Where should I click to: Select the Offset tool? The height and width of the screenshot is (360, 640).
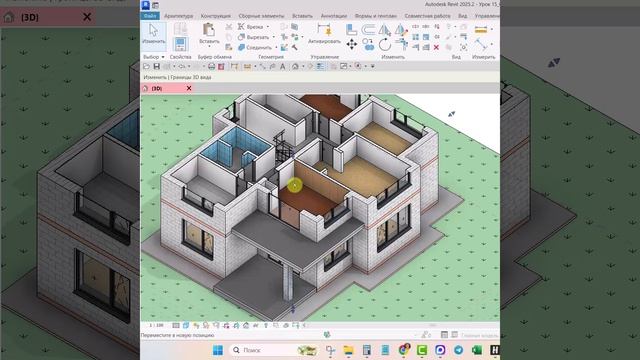click(368, 29)
